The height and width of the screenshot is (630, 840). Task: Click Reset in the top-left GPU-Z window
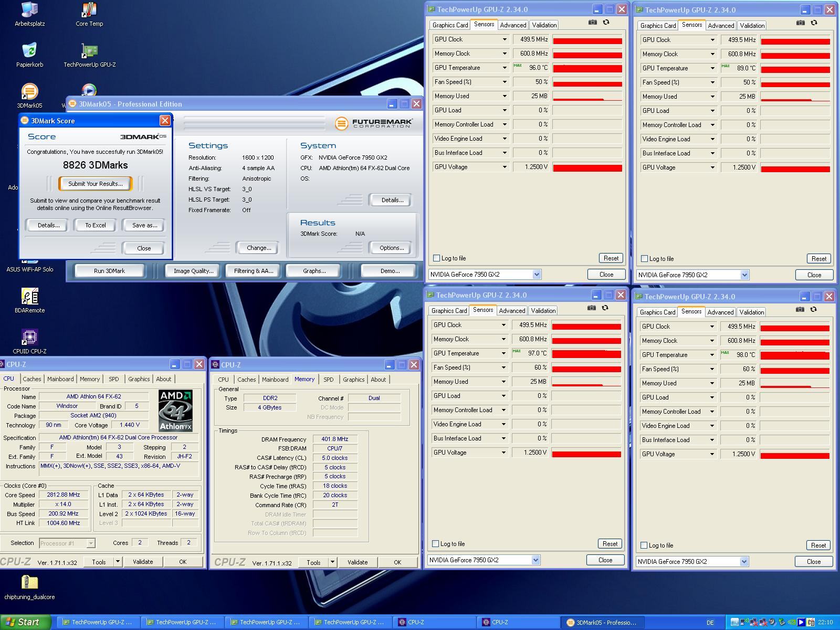click(x=611, y=258)
